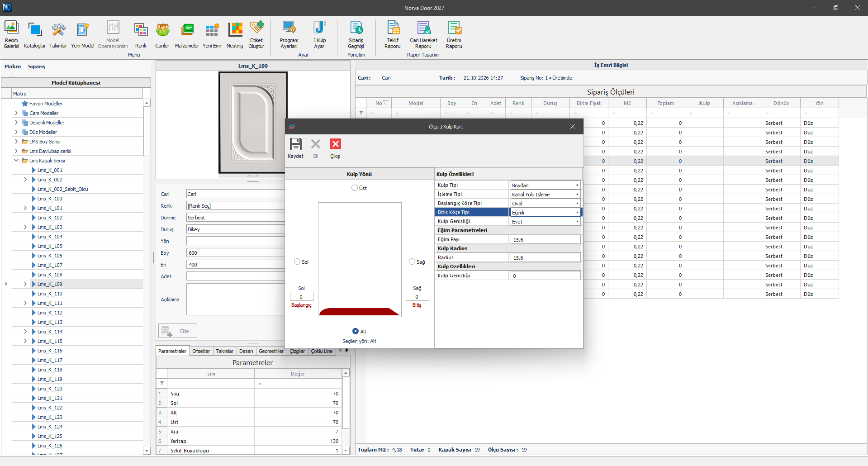Click the Ekle button
The width and height of the screenshot is (868, 466).
click(177, 331)
